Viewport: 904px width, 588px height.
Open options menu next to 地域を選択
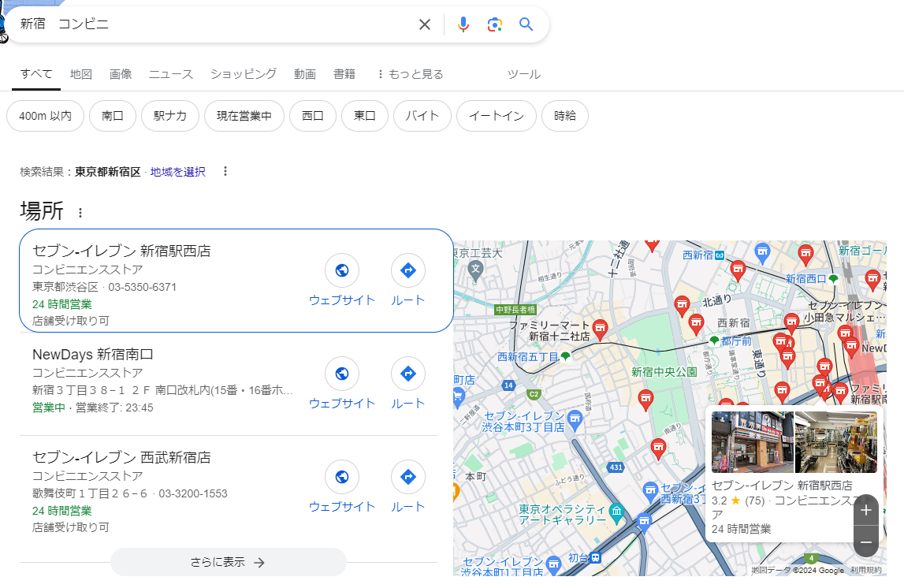coord(225,171)
